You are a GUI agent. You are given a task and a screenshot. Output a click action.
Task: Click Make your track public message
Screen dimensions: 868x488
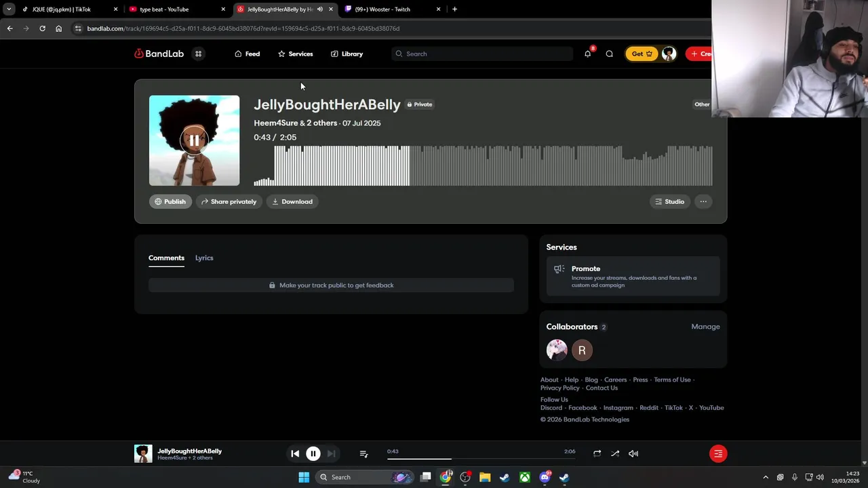331,285
